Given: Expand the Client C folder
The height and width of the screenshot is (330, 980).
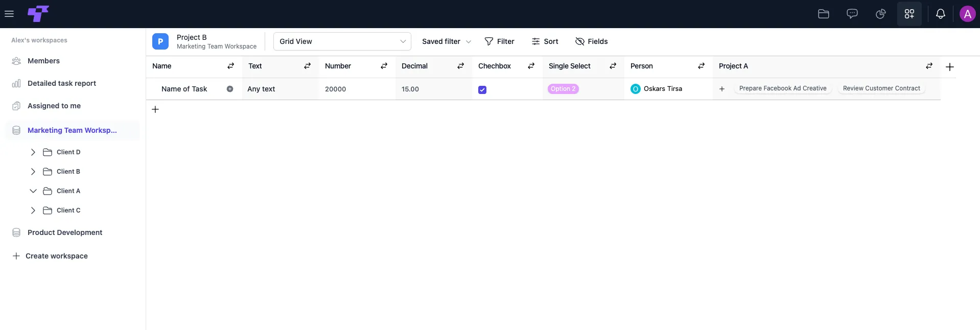Looking at the screenshot, I should [x=33, y=210].
